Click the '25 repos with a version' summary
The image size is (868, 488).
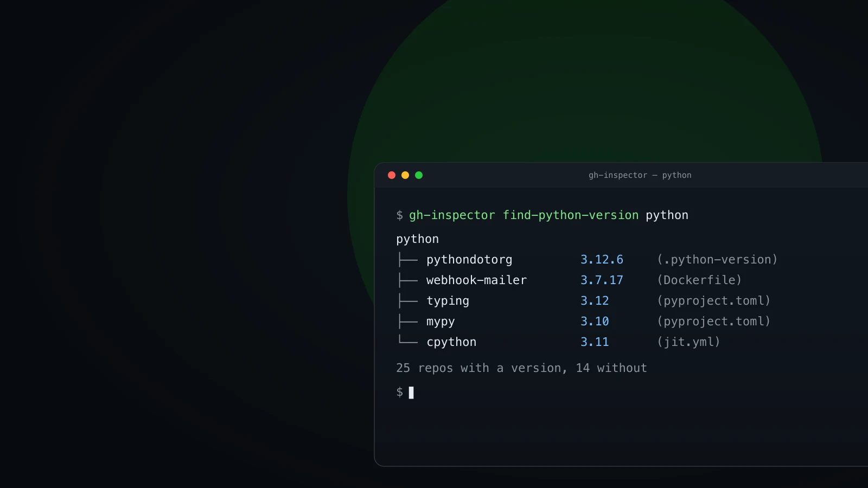pos(482,368)
